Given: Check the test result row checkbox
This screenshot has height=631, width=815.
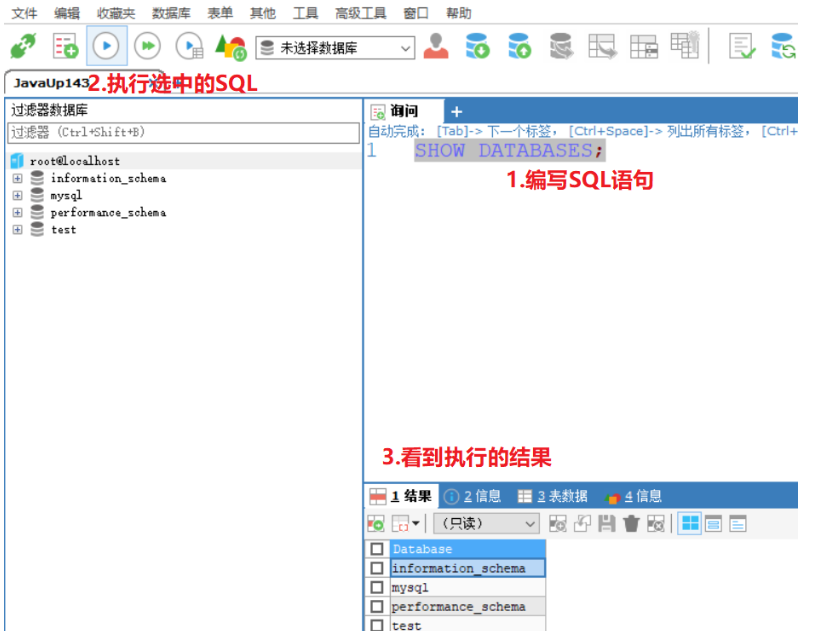Looking at the screenshot, I should [377, 625].
